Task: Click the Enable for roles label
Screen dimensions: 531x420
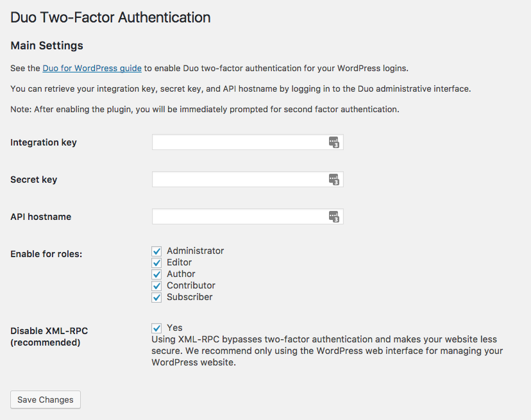Action: click(46, 254)
